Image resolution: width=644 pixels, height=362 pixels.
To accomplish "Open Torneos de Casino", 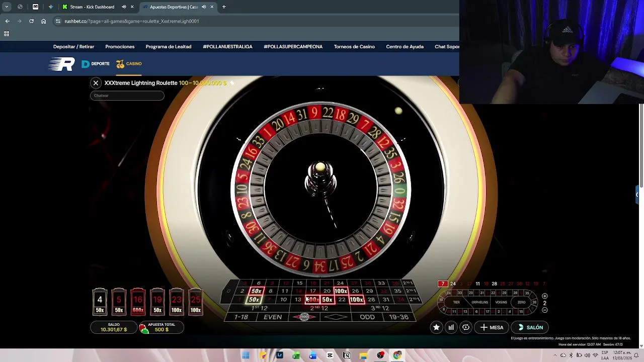I will [354, 47].
